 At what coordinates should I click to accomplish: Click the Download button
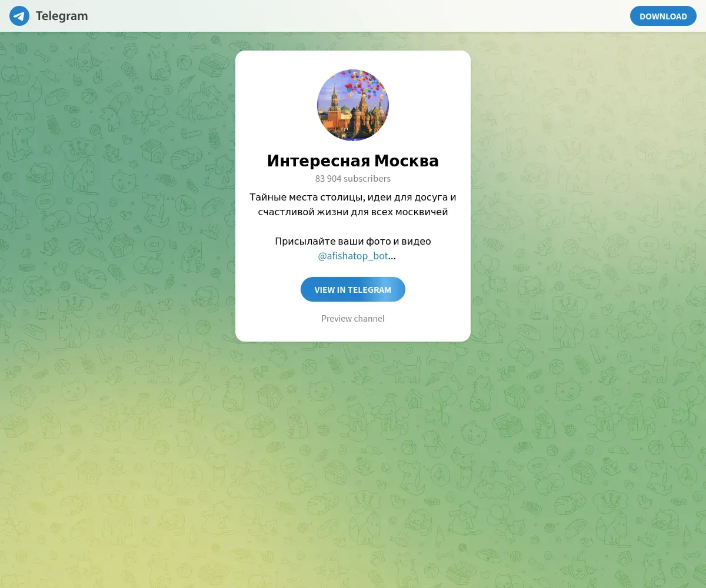[663, 16]
